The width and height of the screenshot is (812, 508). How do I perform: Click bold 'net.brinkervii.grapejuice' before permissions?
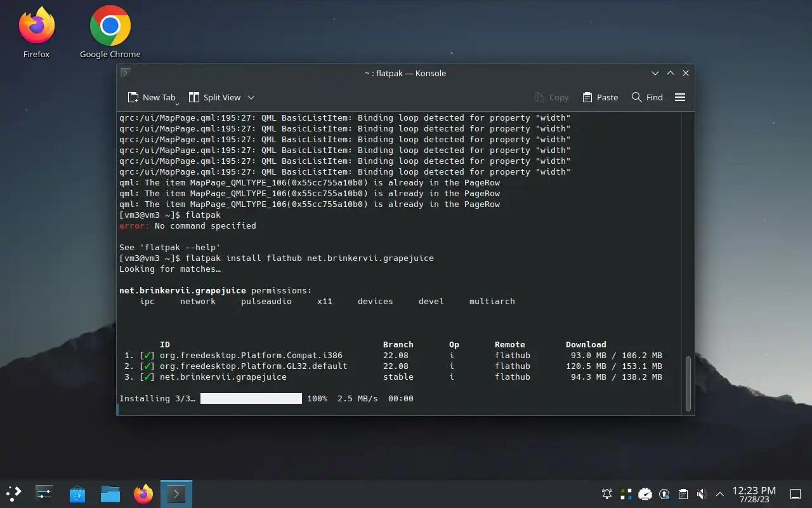[183, 290]
